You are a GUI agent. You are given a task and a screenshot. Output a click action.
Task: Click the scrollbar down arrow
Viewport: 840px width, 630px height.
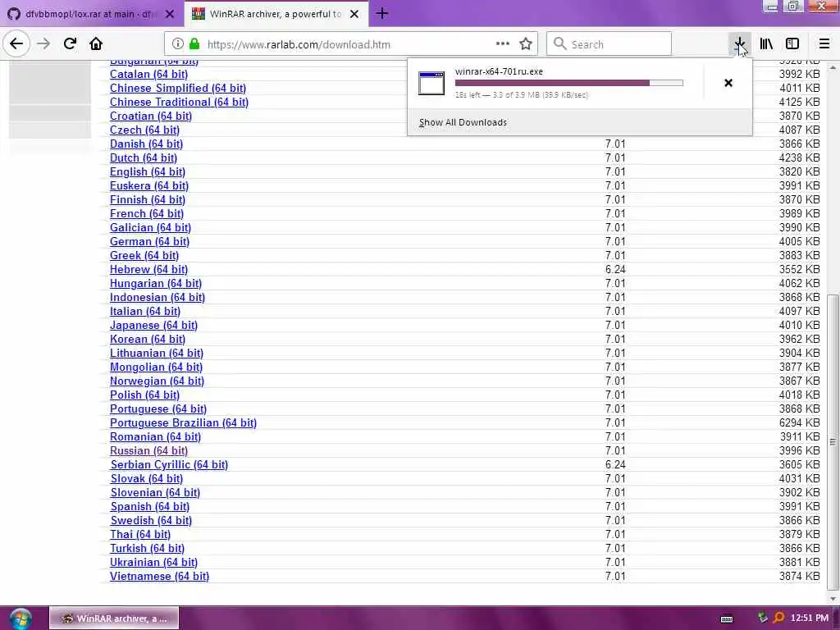point(833,598)
